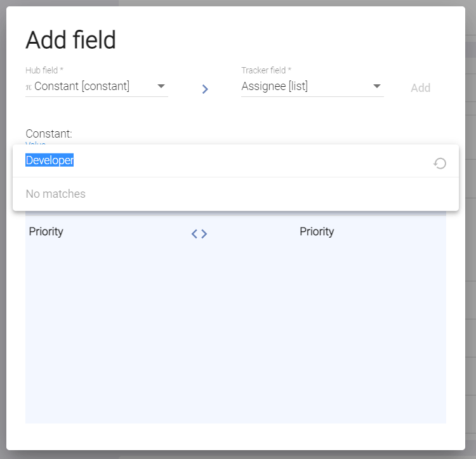Click the "Add field" dialog heading
476x459 pixels.
point(70,40)
